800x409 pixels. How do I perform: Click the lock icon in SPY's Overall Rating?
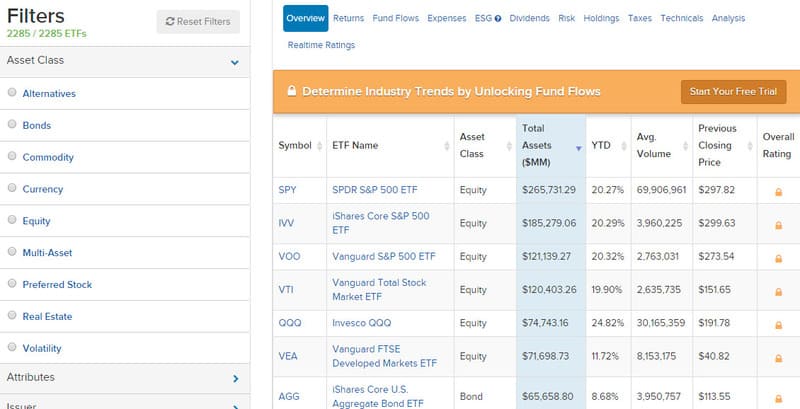pyautogui.click(x=778, y=191)
